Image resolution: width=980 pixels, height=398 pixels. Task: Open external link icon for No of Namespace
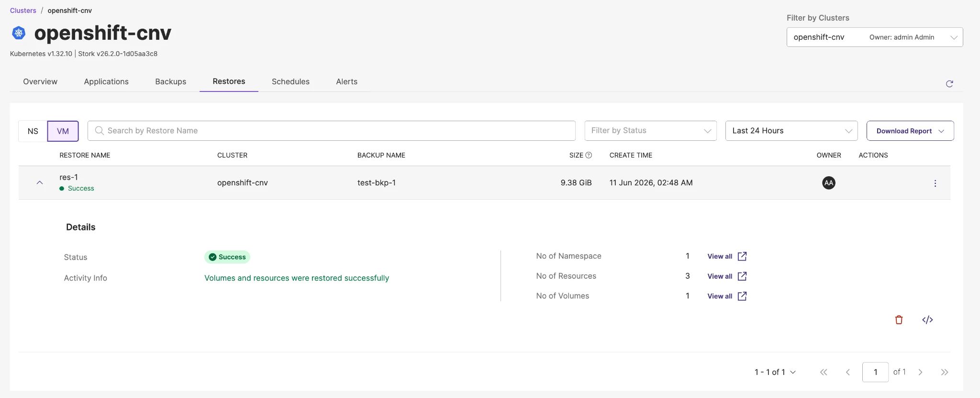click(x=742, y=256)
